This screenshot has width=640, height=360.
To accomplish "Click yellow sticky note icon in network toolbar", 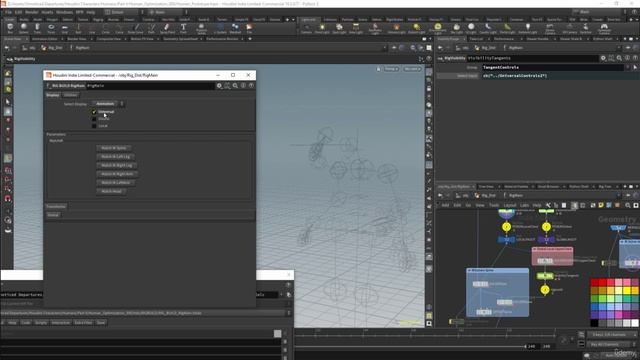I will point(601,205).
